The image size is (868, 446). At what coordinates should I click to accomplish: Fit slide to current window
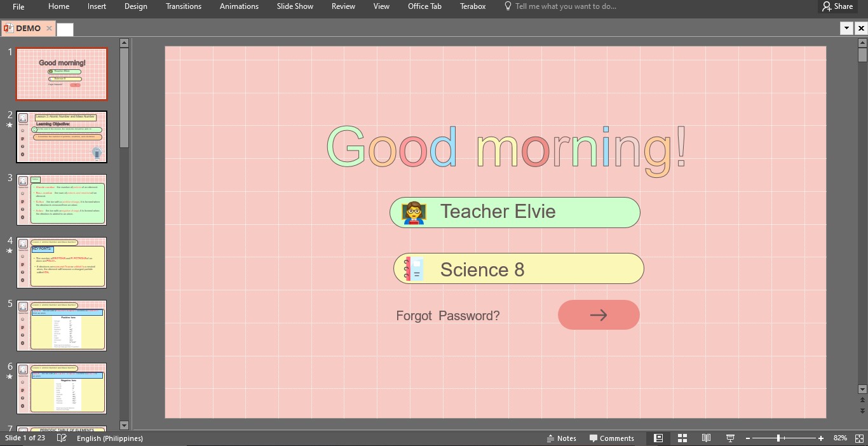(x=858, y=438)
